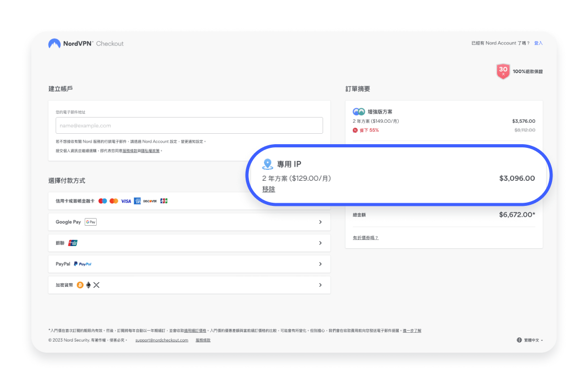Click the 總金額 total label
The height and width of the screenshot is (384, 588).
tap(359, 215)
